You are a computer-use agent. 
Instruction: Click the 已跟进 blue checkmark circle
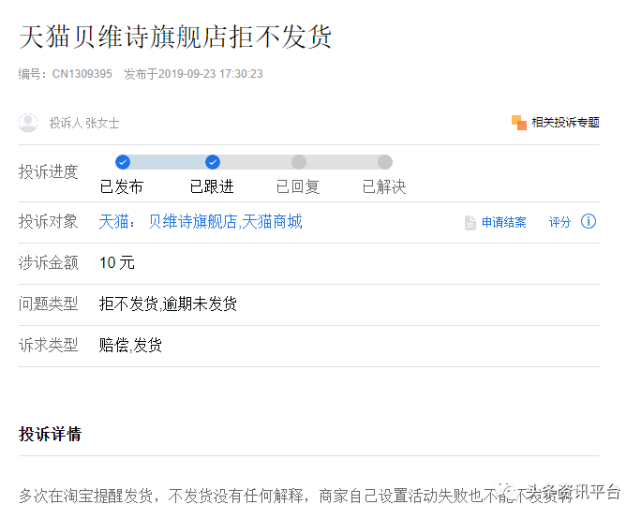pos(212,162)
